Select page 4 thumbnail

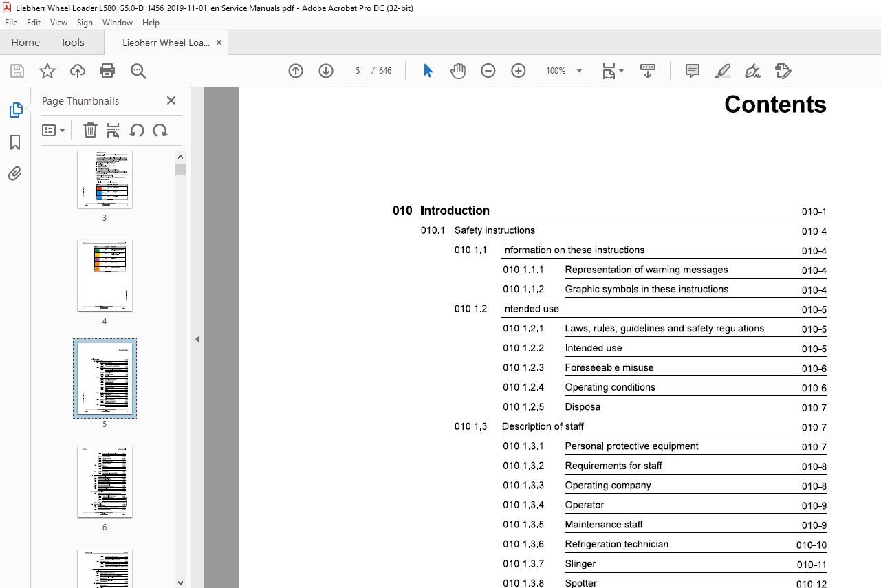pyautogui.click(x=105, y=276)
